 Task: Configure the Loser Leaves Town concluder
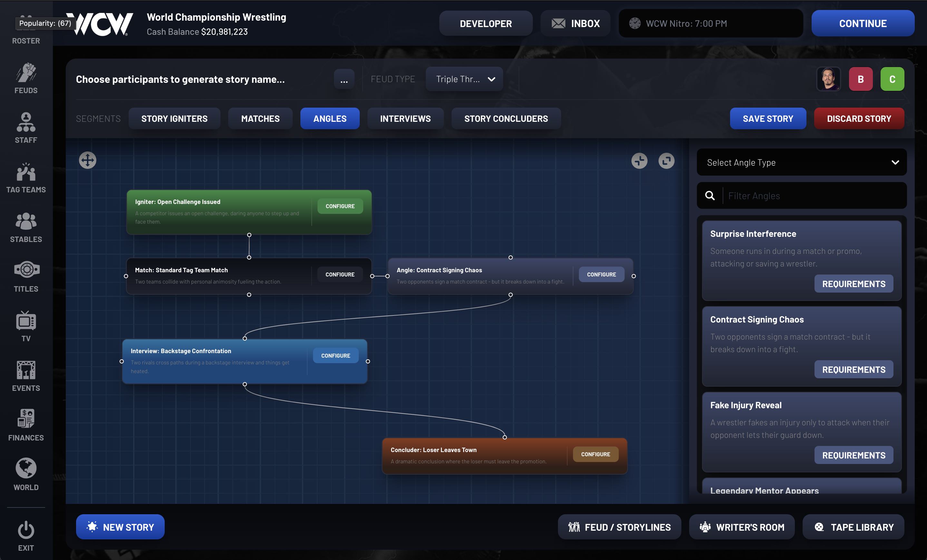tap(596, 454)
